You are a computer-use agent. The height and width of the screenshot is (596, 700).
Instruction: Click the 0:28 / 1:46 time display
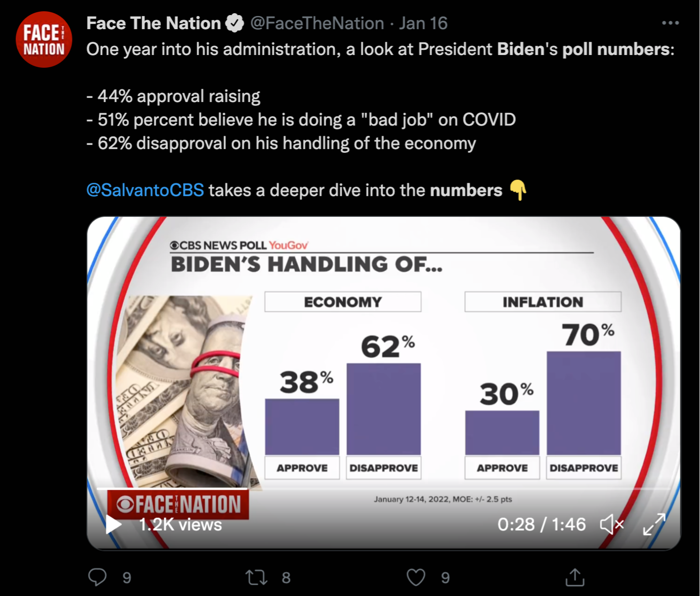[541, 524]
